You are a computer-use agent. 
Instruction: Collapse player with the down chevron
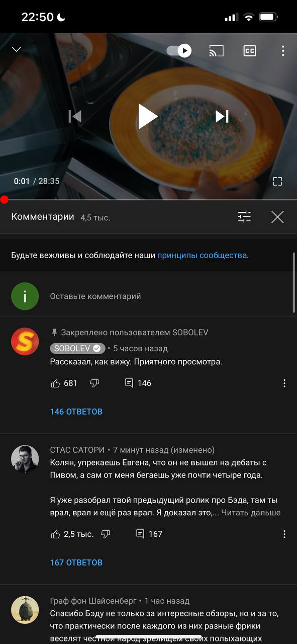(x=17, y=49)
